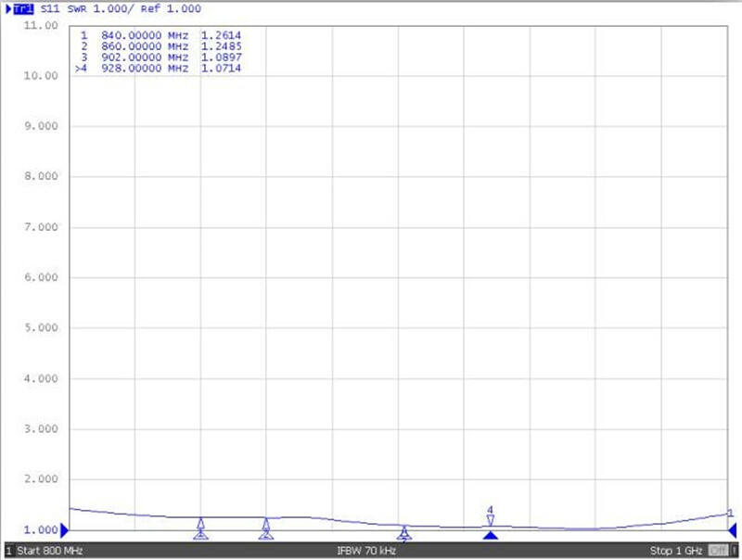This screenshot has height=560, width=742.
Task: Click the active trace arrow before Tr1
Action: [x=8, y=8]
